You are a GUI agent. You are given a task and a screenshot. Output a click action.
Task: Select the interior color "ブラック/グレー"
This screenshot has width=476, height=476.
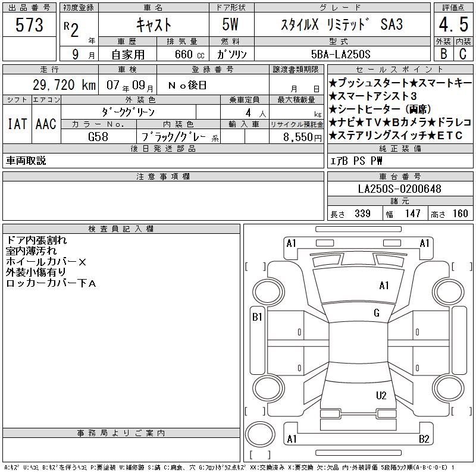pos(174,137)
